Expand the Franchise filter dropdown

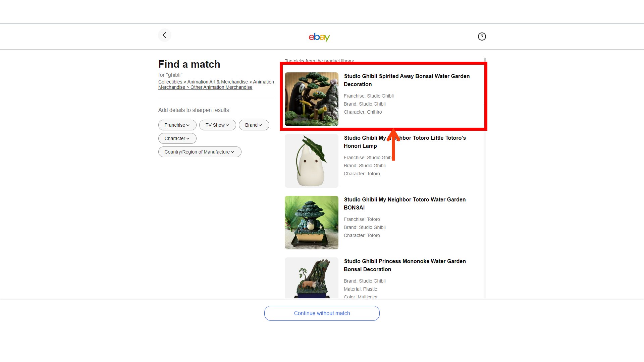pos(177,125)
